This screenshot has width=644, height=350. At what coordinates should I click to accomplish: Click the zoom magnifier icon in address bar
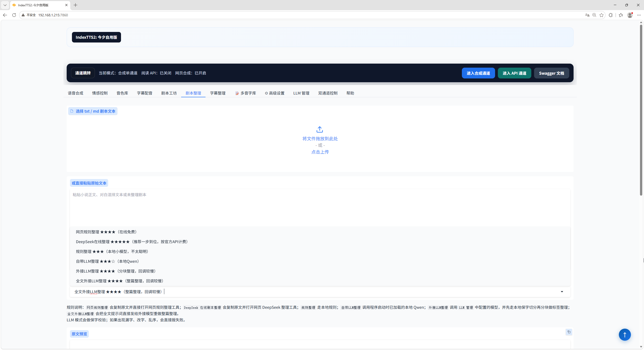pos(594,15)
